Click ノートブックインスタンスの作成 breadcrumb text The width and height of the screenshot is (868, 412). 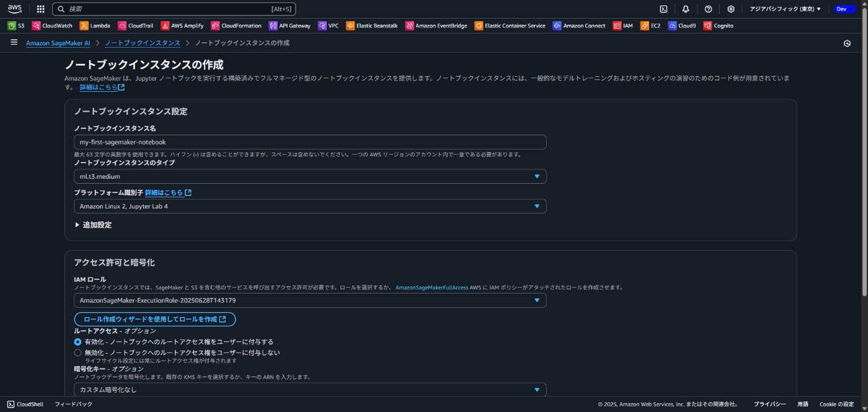coord(242,43)
